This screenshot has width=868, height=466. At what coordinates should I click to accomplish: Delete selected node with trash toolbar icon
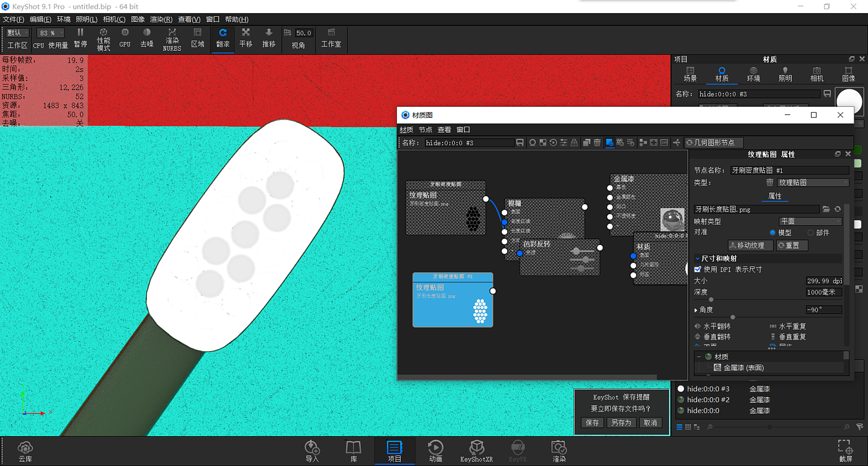click(x=597, y=143)
